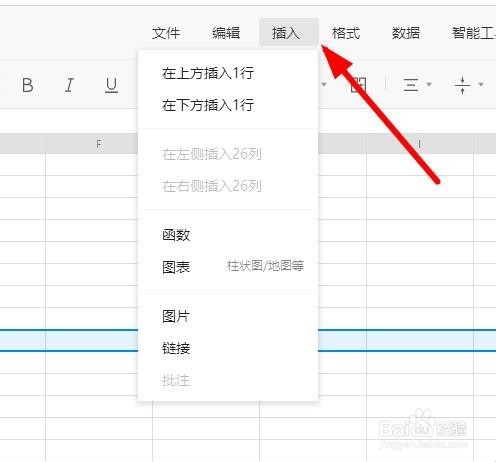Select column header I
The width and height of the screenshot is (496, 462).
click(x=420, y=144)
